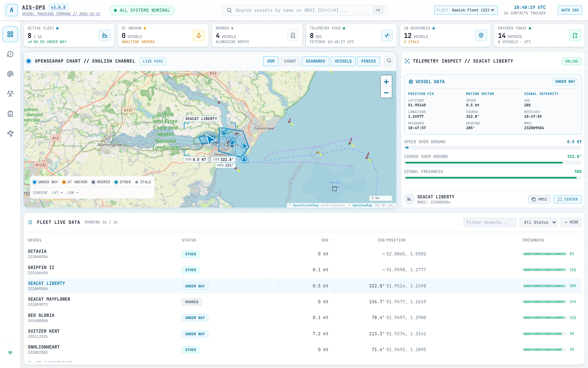Open the history clock icon in sidebar
588x368 pixels.
pyautogui.click(x=10, y=54)
